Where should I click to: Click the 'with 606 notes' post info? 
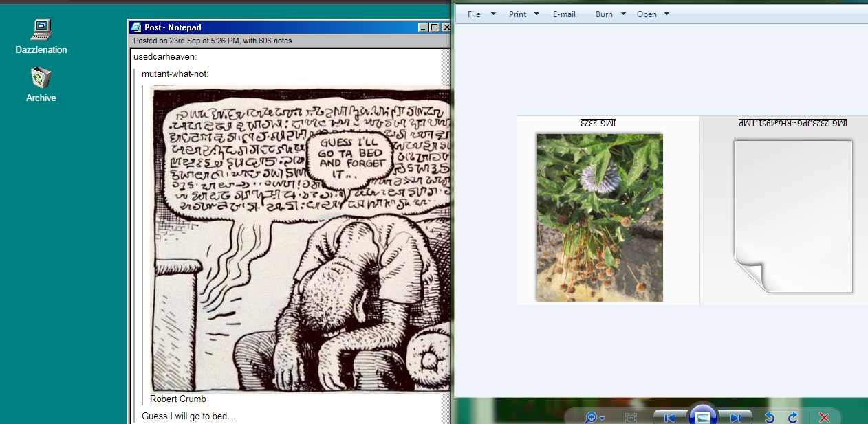[x=268, y=41]
